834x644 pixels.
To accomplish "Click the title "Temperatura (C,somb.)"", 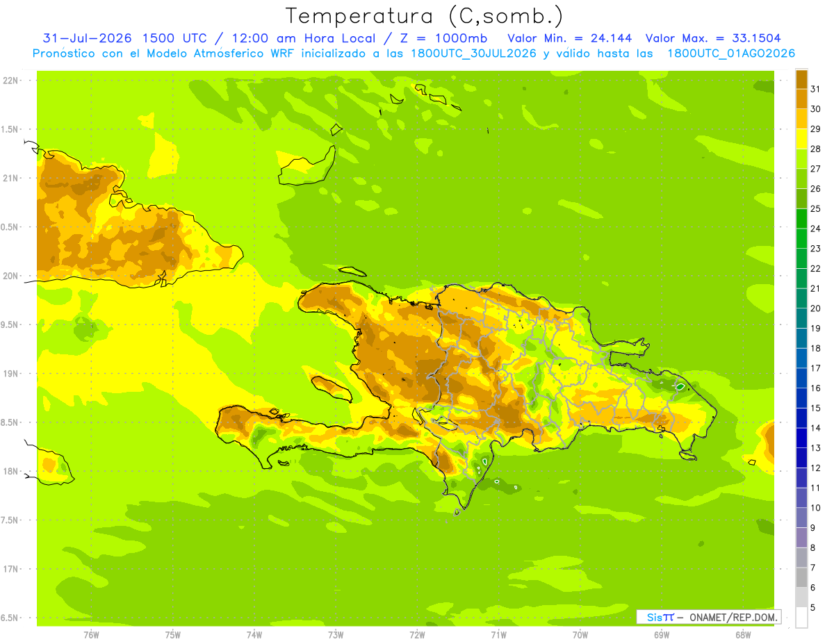I will [x=425, y=16].
